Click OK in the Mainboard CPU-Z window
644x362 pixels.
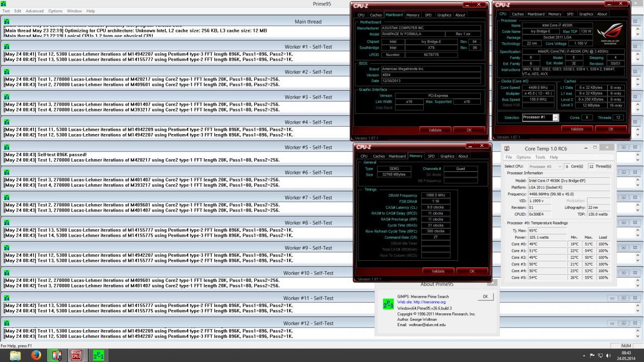tap(469, 130)
